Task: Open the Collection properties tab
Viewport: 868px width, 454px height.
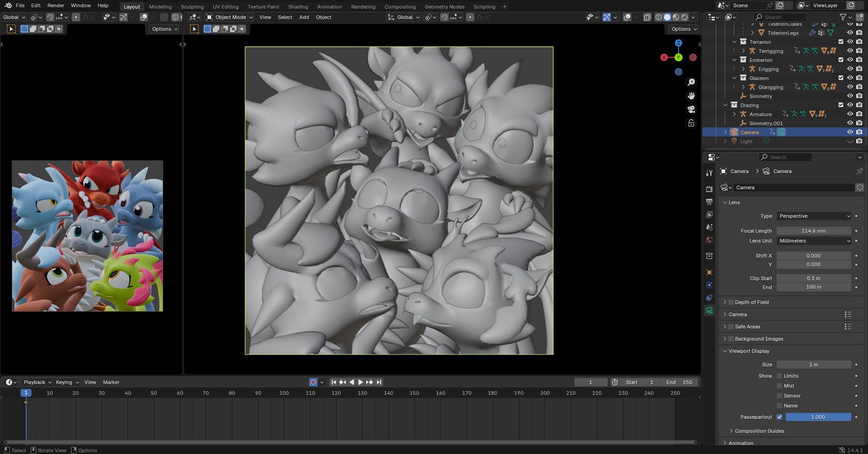Action: (x=709, y=256)
